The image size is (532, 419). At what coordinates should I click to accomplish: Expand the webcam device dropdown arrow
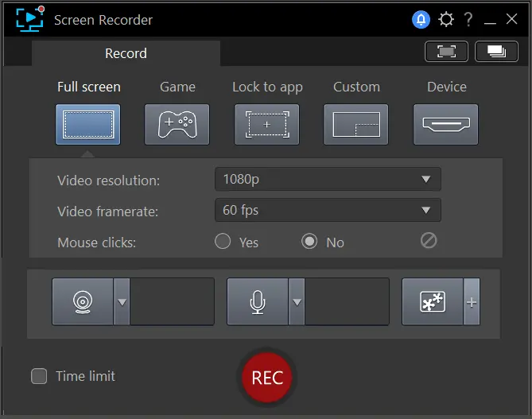point(122,301)
